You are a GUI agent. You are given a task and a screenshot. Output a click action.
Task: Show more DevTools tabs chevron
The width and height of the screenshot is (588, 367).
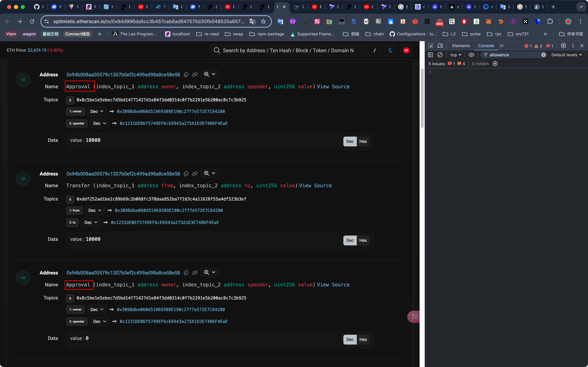502,46
